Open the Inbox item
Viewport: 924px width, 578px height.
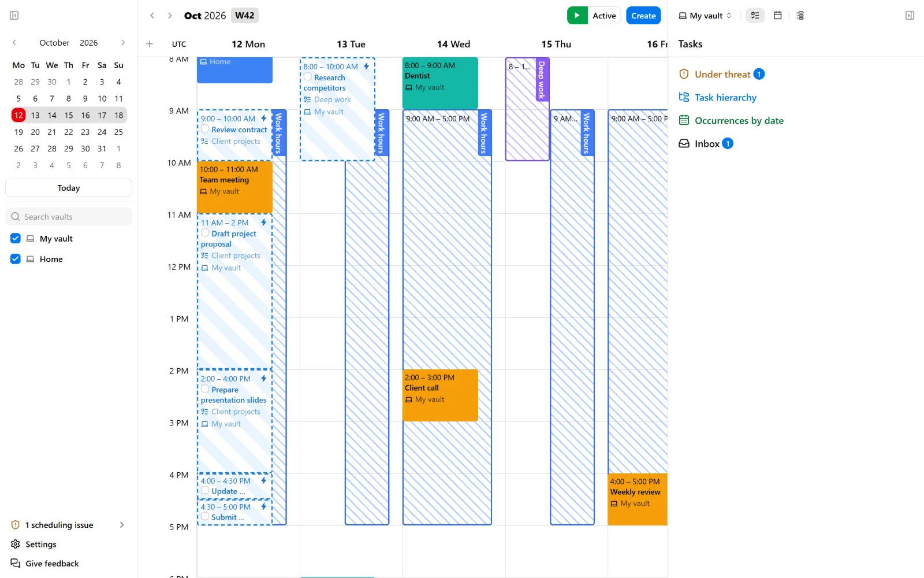point(706,143)
